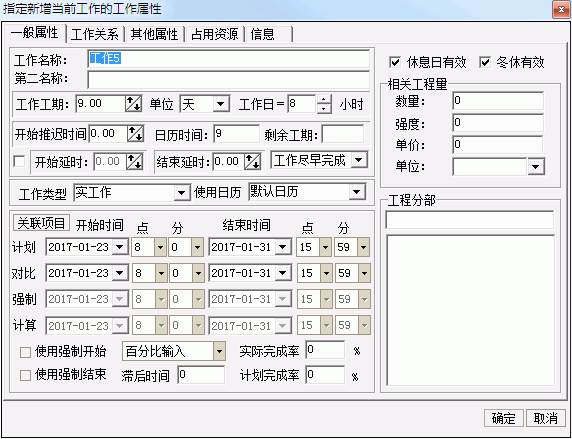Click the 开始延时 spinner icon
This screenshot has width=572, height=439.
pyautogui.click(x=135, y=161)
